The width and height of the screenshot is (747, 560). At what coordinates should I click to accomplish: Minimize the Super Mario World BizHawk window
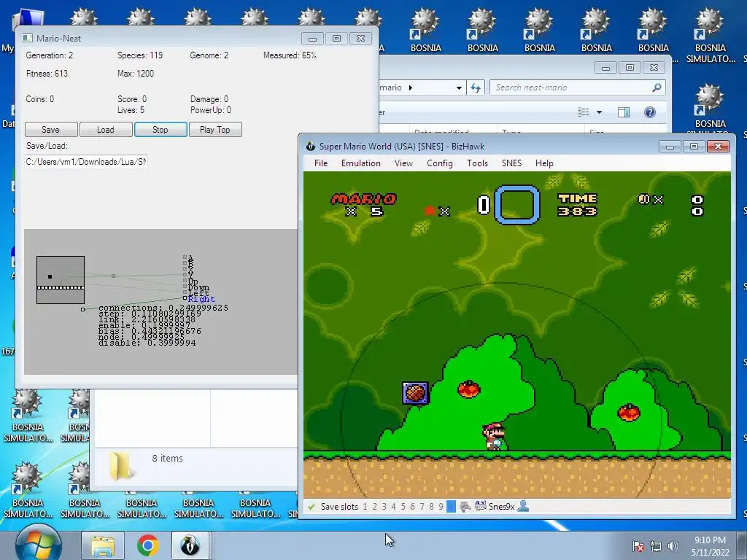click(670, 146)
